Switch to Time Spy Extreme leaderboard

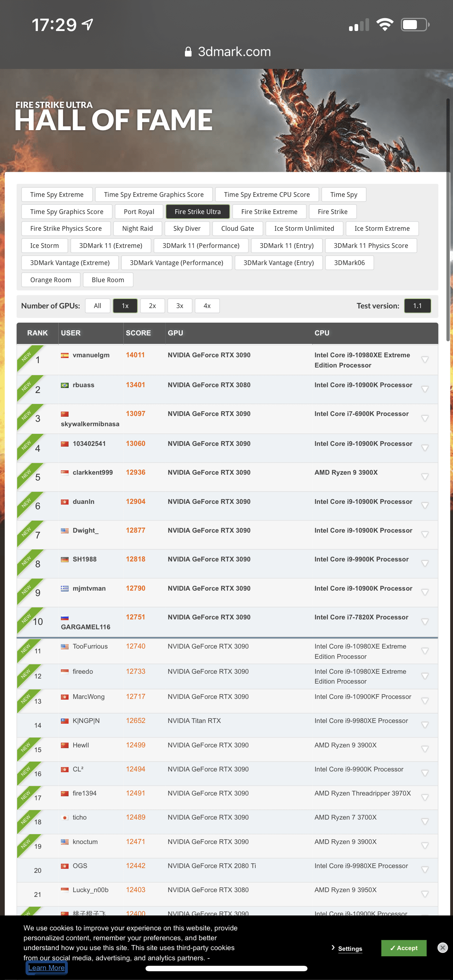(57, 194)
